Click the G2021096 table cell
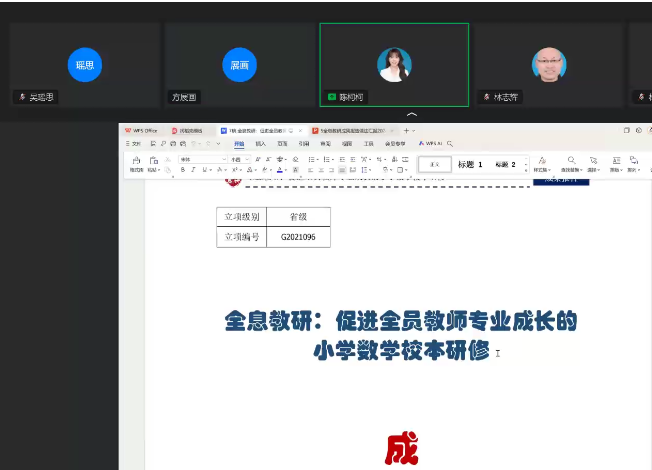This screenshot has width=652, height=470. (298, 237)
